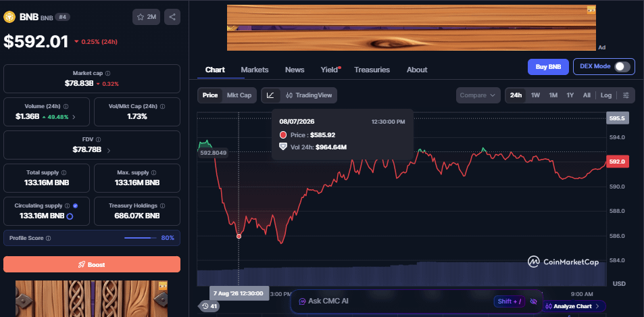The height and width of the screenshot is (317, 644).
Task: Click the orange Boost button
Action: pos(92,264)
